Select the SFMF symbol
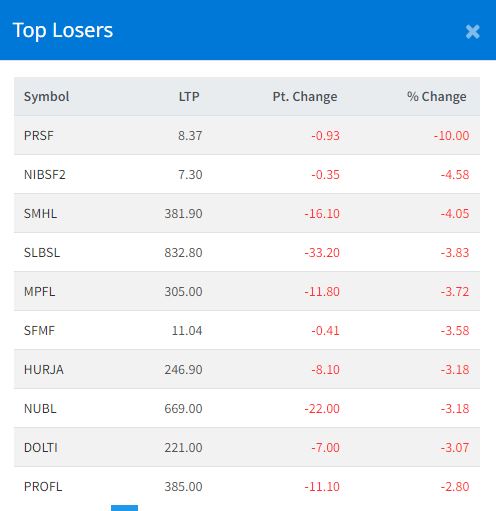This screenshot has width=496, height=511. pyautogui.click(x=39, y=331)
